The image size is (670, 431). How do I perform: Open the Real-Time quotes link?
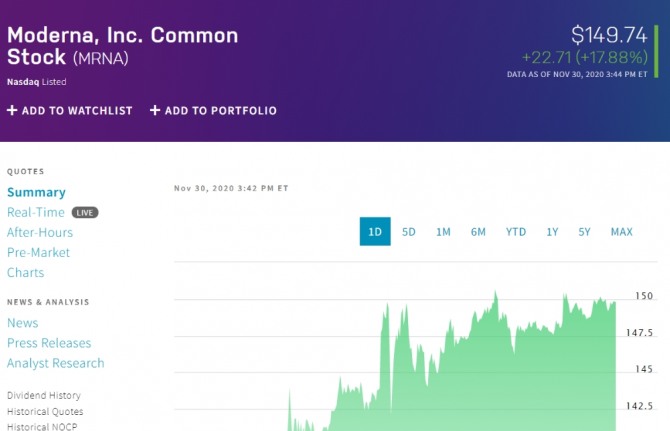pos(36,212)
